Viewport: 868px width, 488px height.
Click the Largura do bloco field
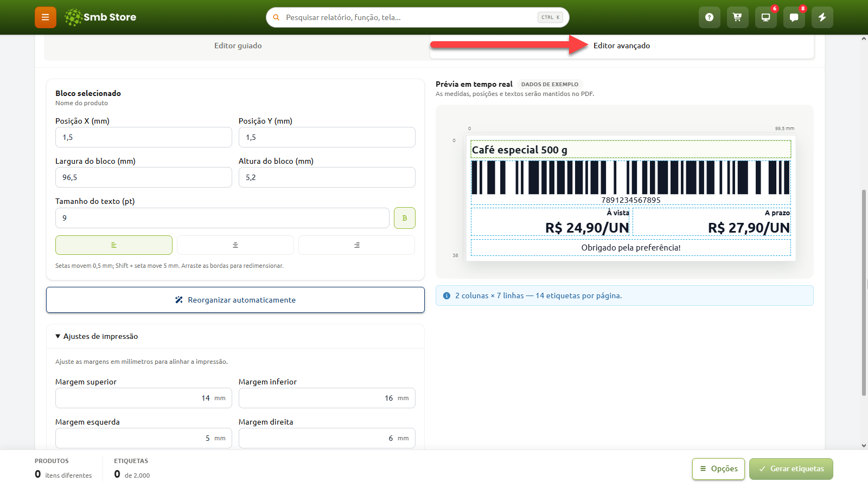point(144,177)
